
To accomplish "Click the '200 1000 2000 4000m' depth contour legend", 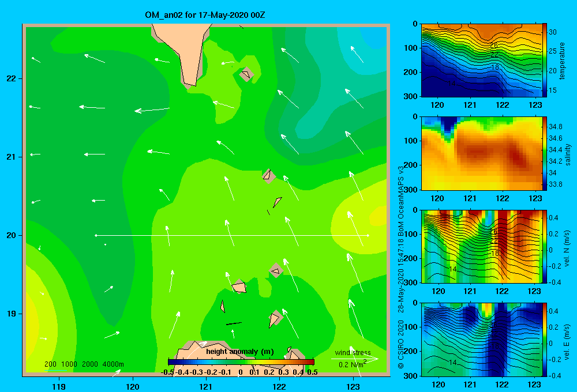I will pyautogui.click(x=84, y=364).
